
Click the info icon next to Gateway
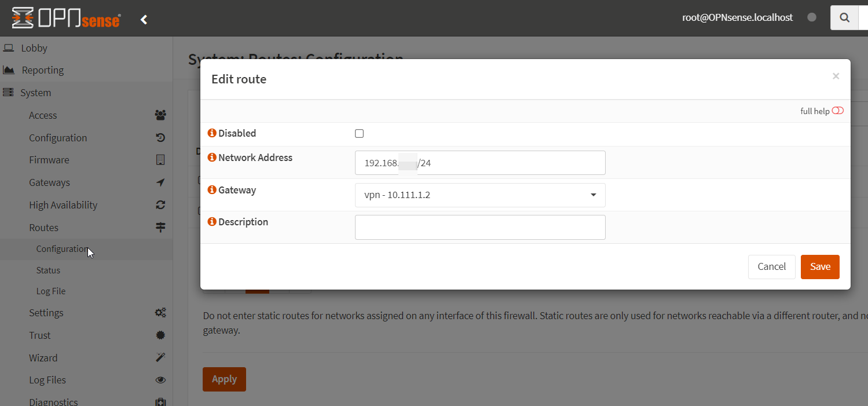click(x=211, y=189)
